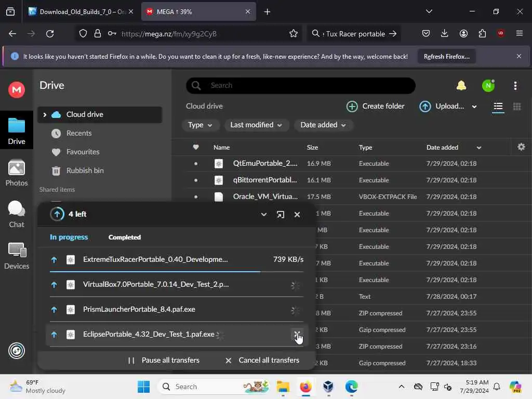Bookmark page with star icon
The image size is (532, 399).
pos(294,34)
